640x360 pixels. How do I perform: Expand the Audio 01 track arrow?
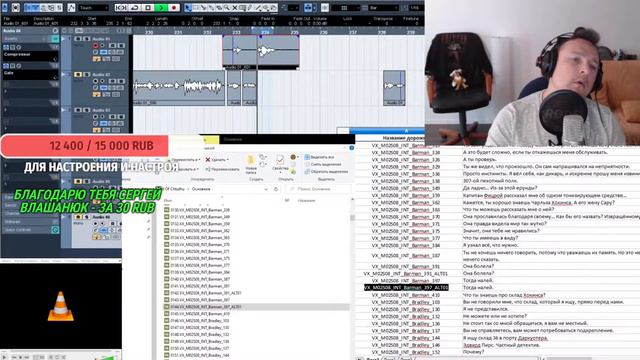click(x=64, y=39)
